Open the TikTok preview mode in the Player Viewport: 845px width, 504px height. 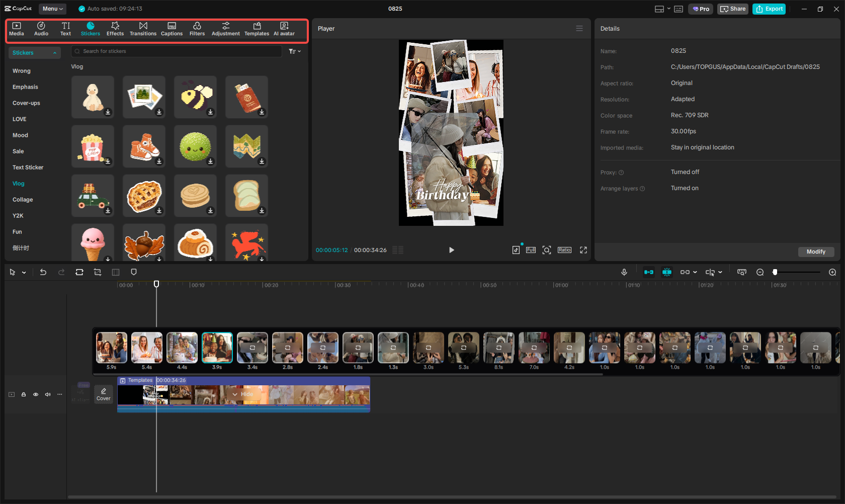pyautogui.click(x=516, y=249)
